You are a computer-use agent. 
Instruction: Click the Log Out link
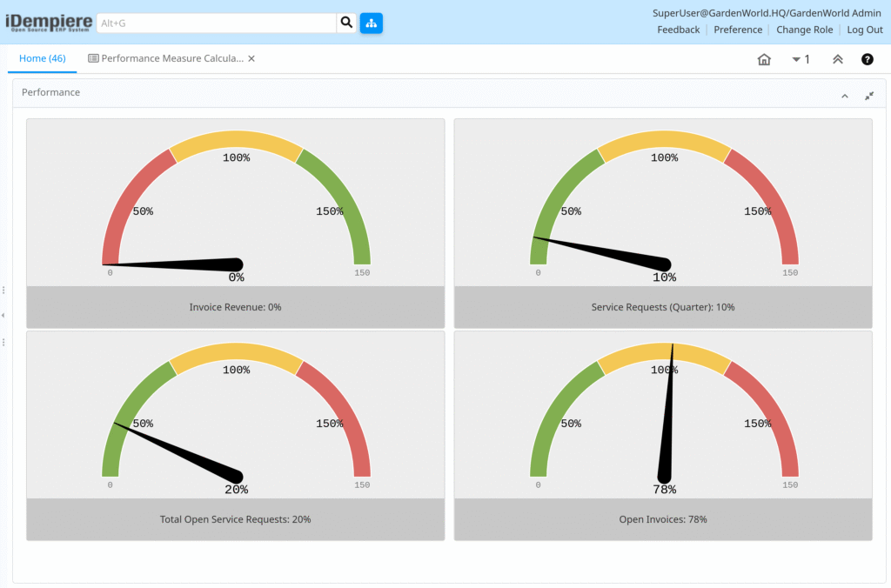[x=864, y=29]
